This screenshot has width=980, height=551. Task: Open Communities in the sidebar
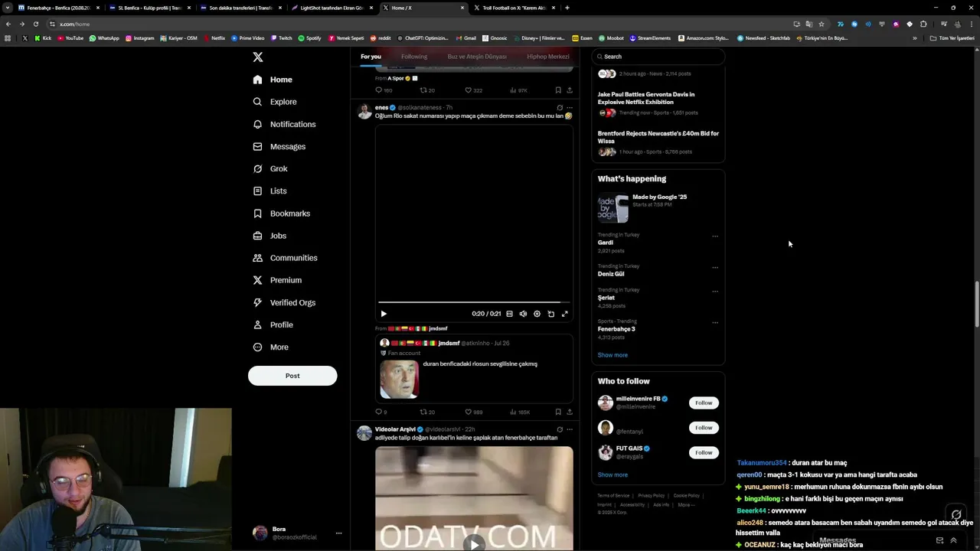click(285, 258)
